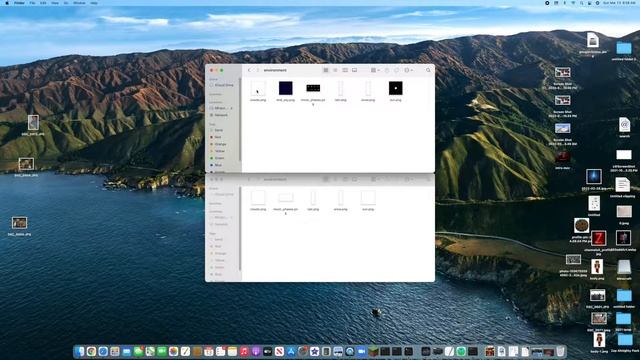
Task: Open the Edit menu
Action: pyautogui.click(x=43, y=3)
